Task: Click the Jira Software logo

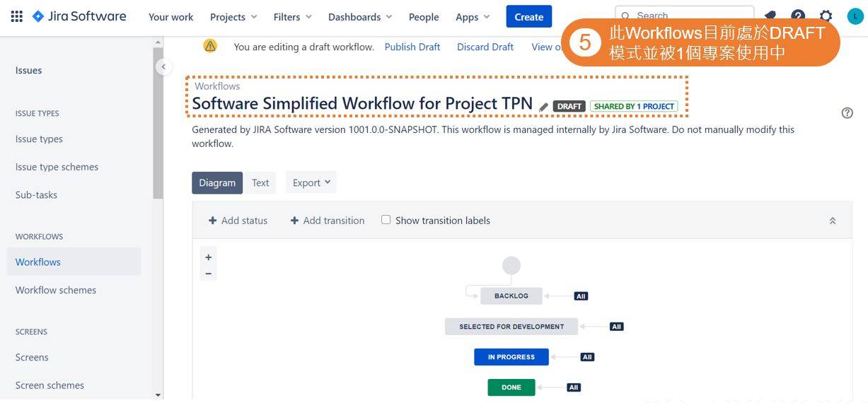Action: [79, 16]
